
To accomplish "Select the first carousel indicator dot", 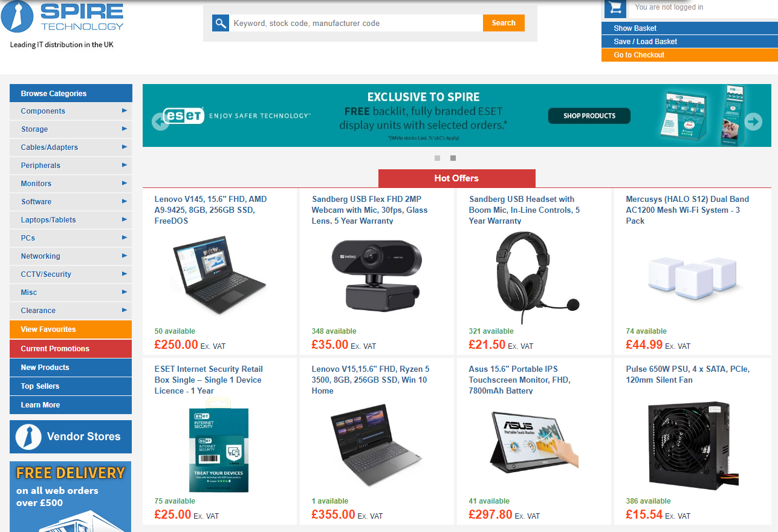I will pyautogui.click(x=438, y=158).
